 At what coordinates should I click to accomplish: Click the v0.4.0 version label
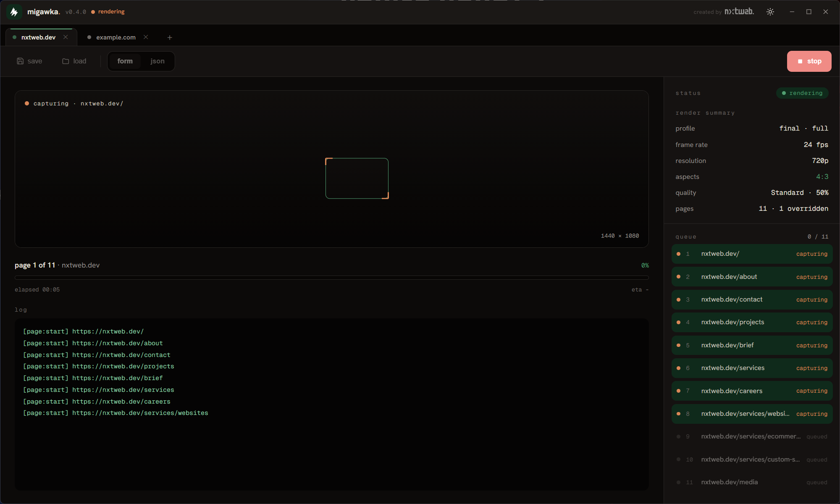click(x=76, y=12)
